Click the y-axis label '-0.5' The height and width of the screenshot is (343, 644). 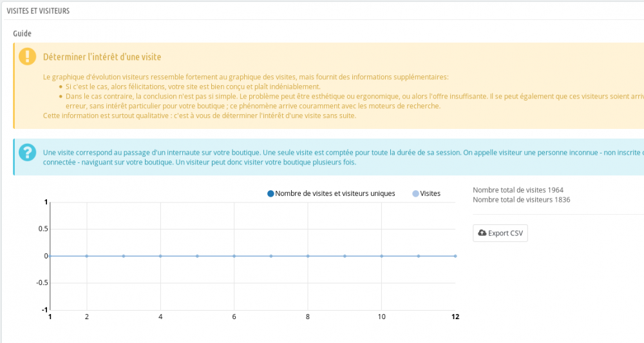tap(42, 283)
